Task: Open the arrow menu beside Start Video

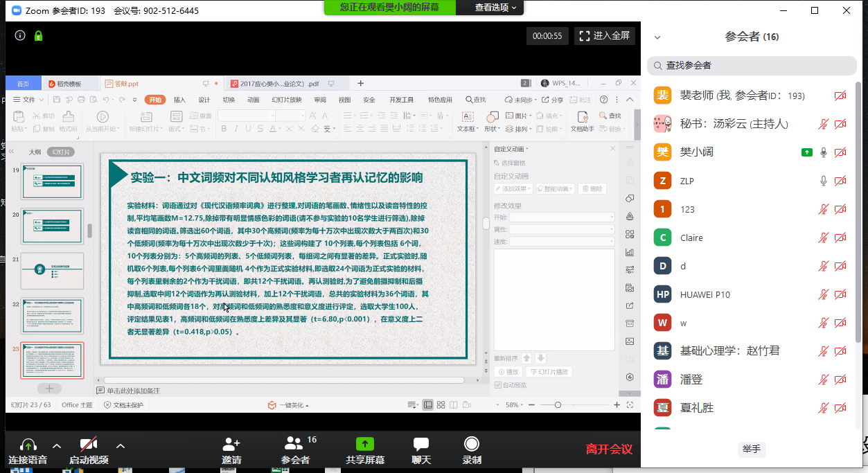Action: pos(121,446)
